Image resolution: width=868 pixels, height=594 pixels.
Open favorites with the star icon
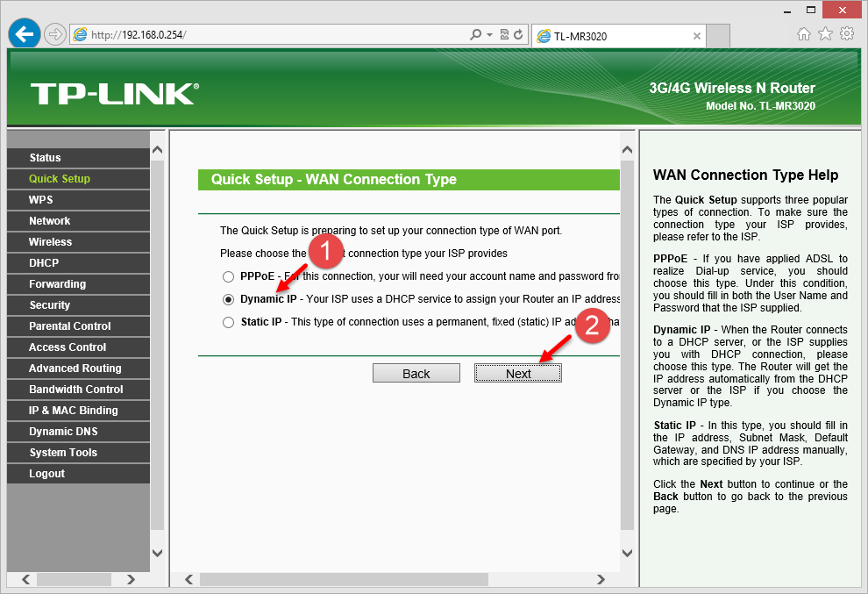tap(825, 34)
